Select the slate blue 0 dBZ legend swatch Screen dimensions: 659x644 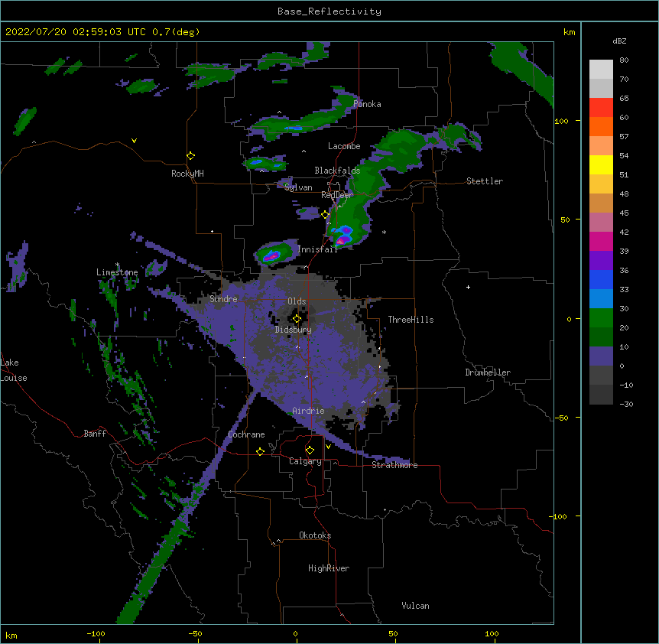click(601, 356)
